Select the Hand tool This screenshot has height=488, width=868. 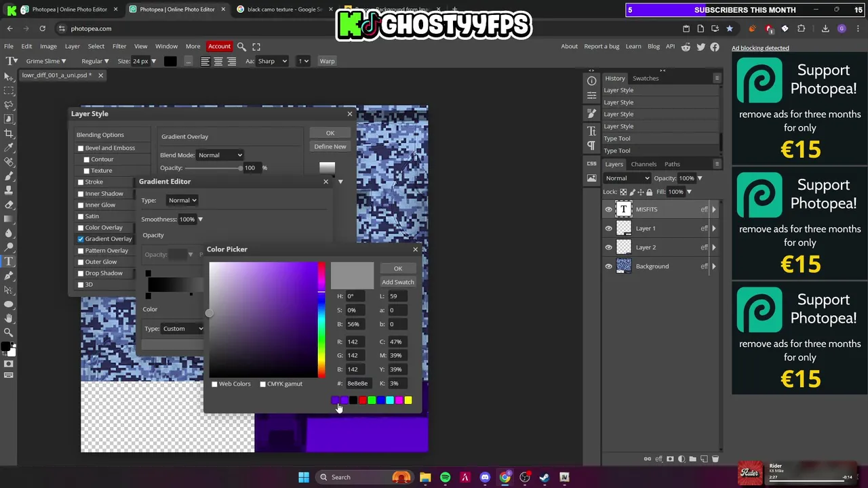[x=9, y=318]
